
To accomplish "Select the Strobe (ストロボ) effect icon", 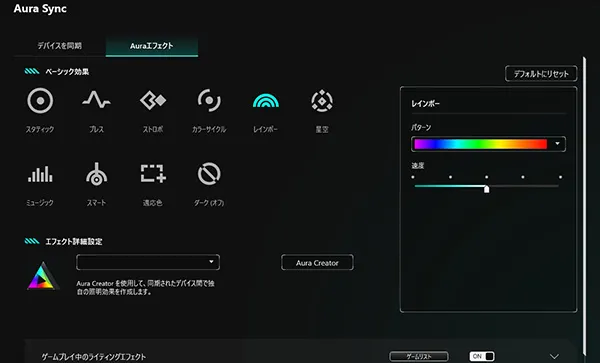I will click(x=153, y=100).
